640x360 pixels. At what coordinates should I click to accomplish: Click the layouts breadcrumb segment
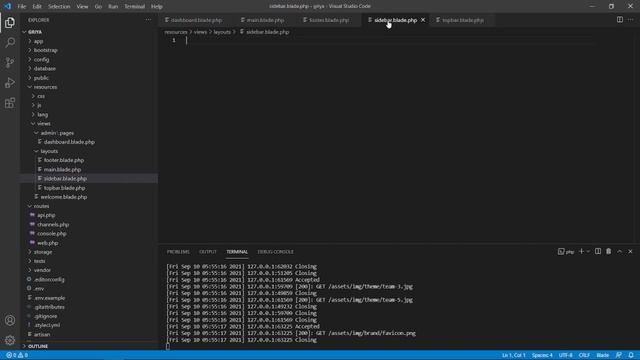[x=222, y=32]
